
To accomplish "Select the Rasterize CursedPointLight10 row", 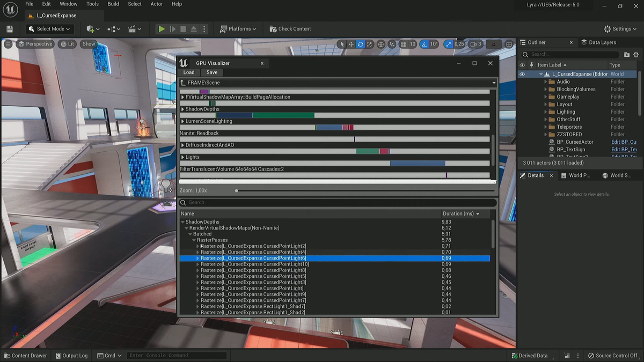I will [x=334, y=264].
